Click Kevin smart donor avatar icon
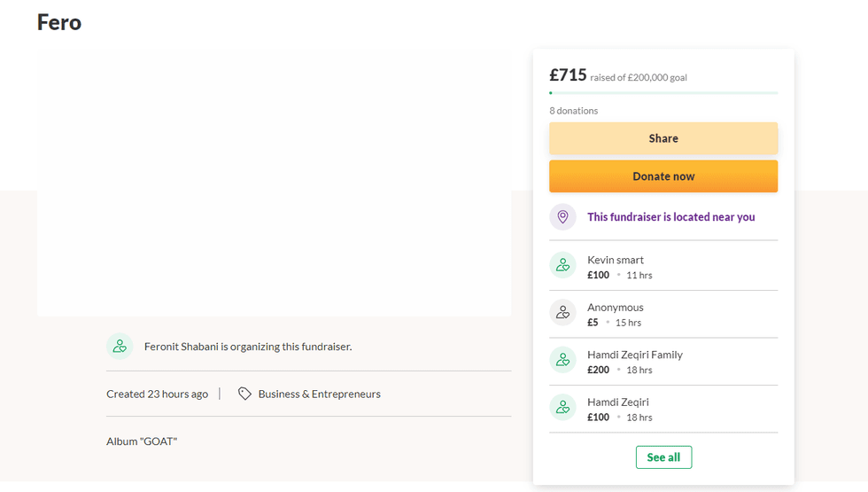Viewport: 868px width, 492px height. point(562,265)
